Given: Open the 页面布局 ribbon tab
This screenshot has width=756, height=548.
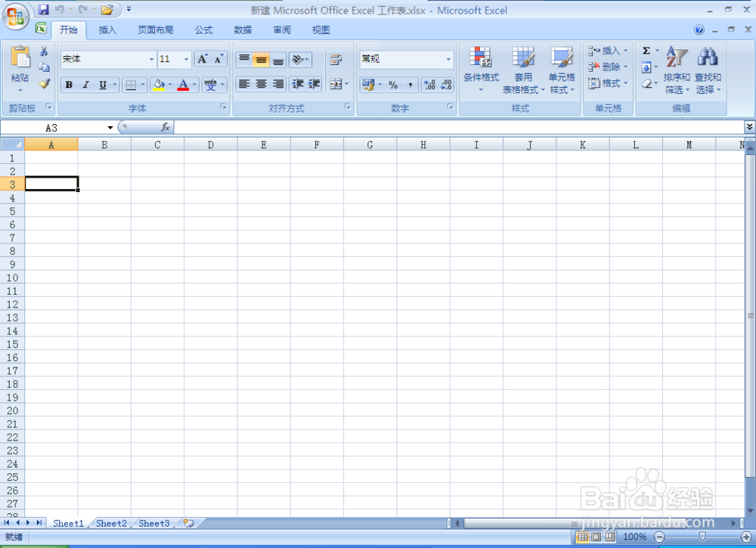Looking at the screenshot, I should coord(155,30).
